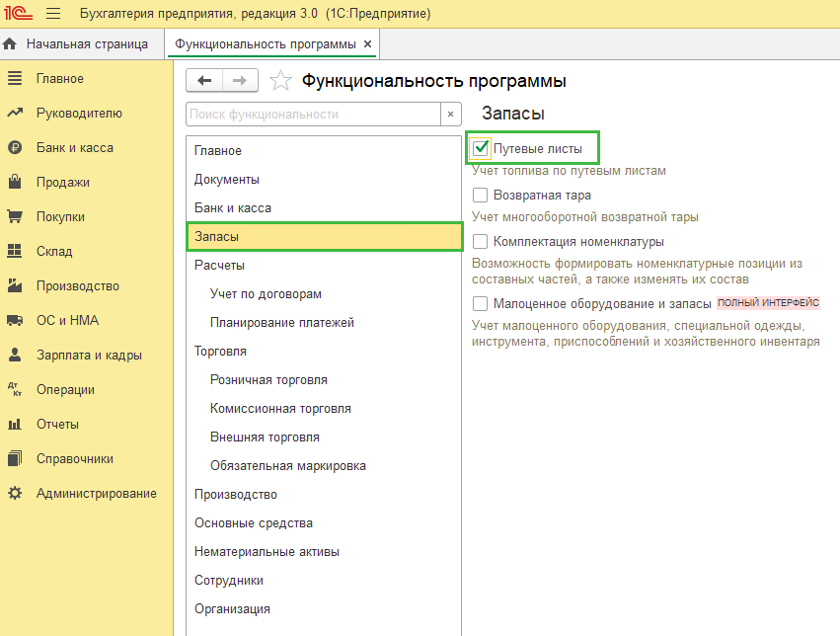The width and height of the screenshot is (840, 636).
Task: Select Обязательная маркировка subsection
Action: tap(324, 465)
